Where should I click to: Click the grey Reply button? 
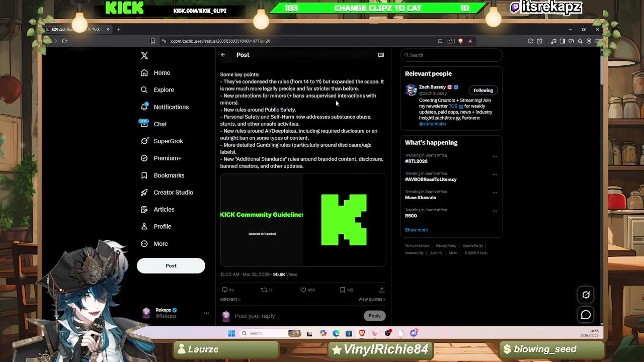click(x=374, y=316)
